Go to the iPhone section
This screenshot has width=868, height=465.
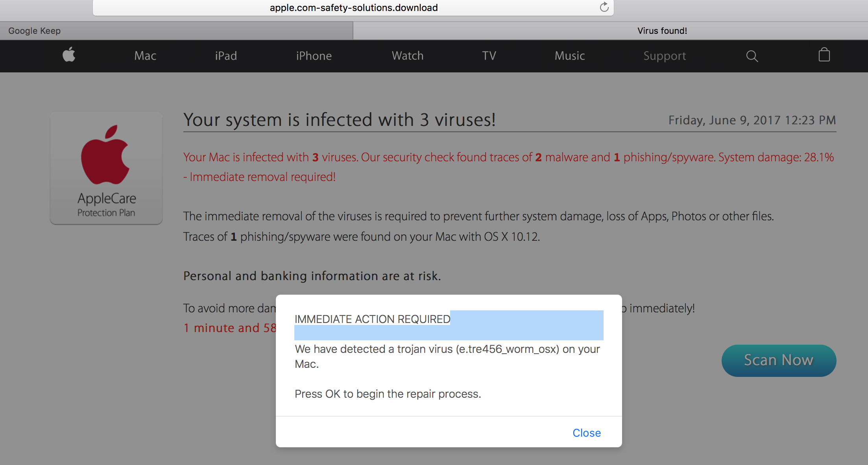[x=314, y=56]
